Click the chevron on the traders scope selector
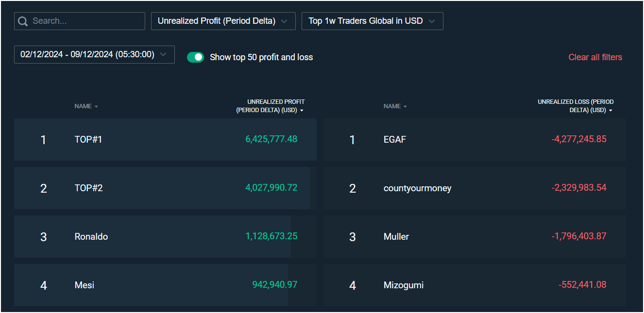The image size is (644, 313). tap(432, 21)
